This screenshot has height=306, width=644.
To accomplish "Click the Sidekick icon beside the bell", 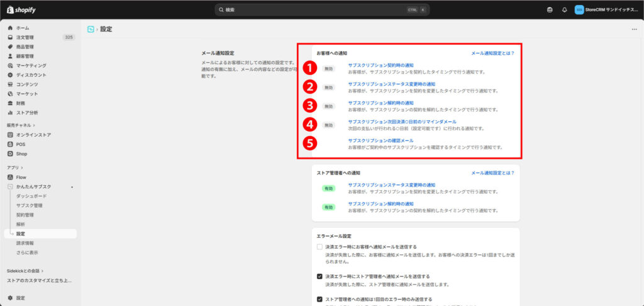I will 550,10.
